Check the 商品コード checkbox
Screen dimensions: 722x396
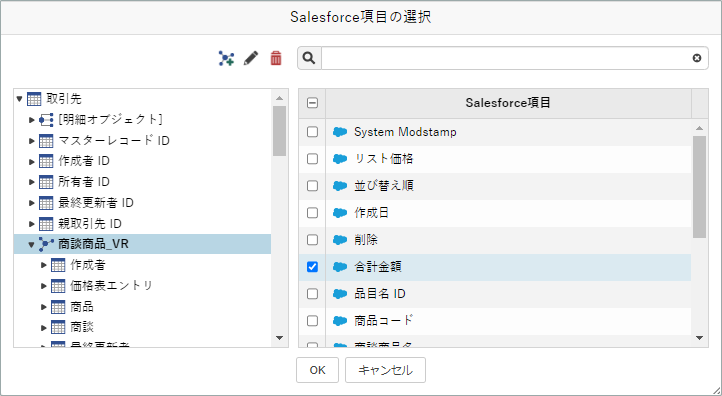(312, 321)
